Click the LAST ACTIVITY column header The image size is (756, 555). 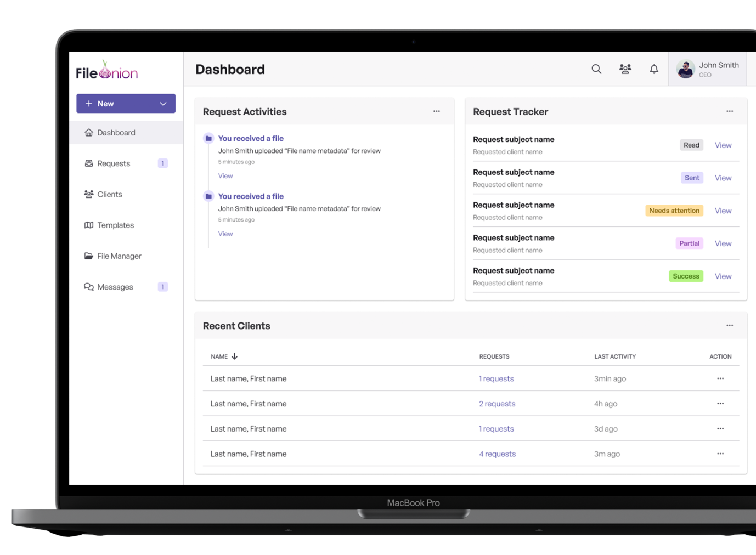click(x=615, y=356)
